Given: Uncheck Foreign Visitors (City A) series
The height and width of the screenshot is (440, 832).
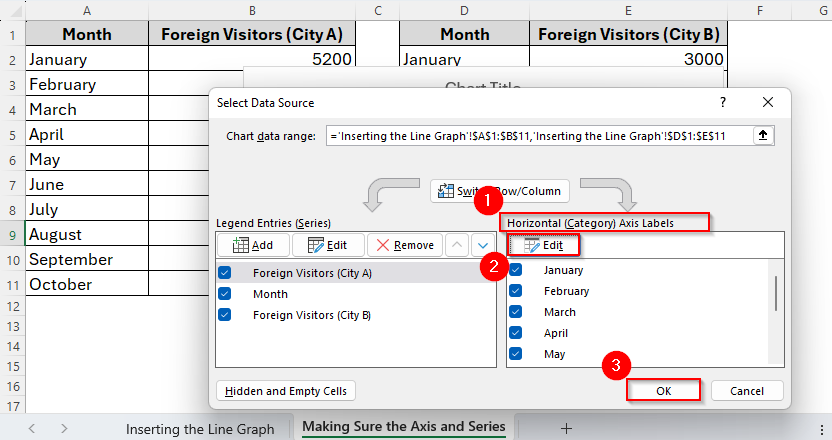Looking at the screenshot, I should click(225, 273).
